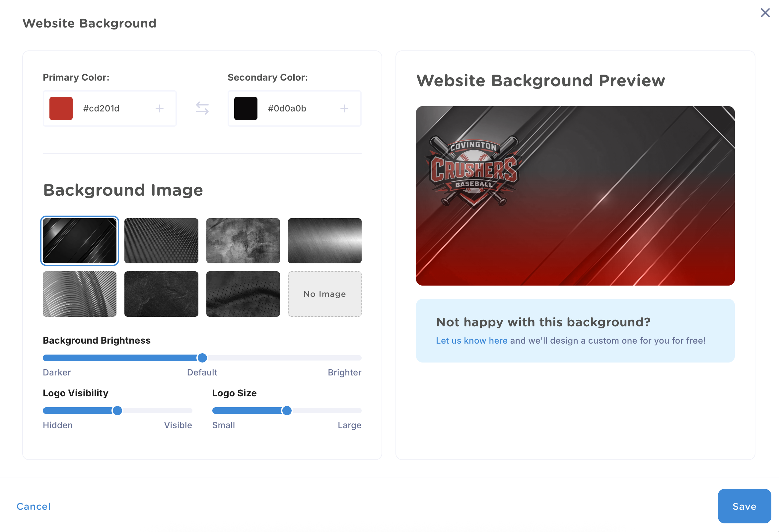This screenshot has width=779, height=532.
Task: Close the Website Background dialog
Action: [765, 13]
